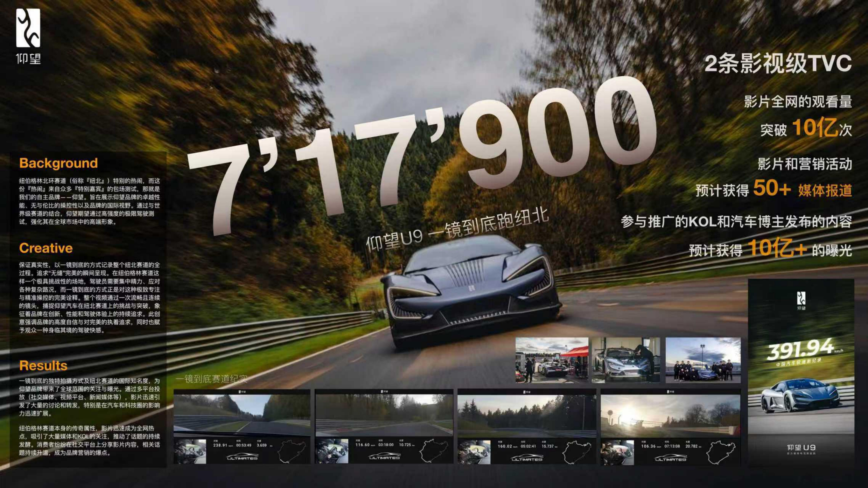868x488 pixels.
Task: Click the 仰望 U9 text at poster bottom
Action: click(801, 447)
